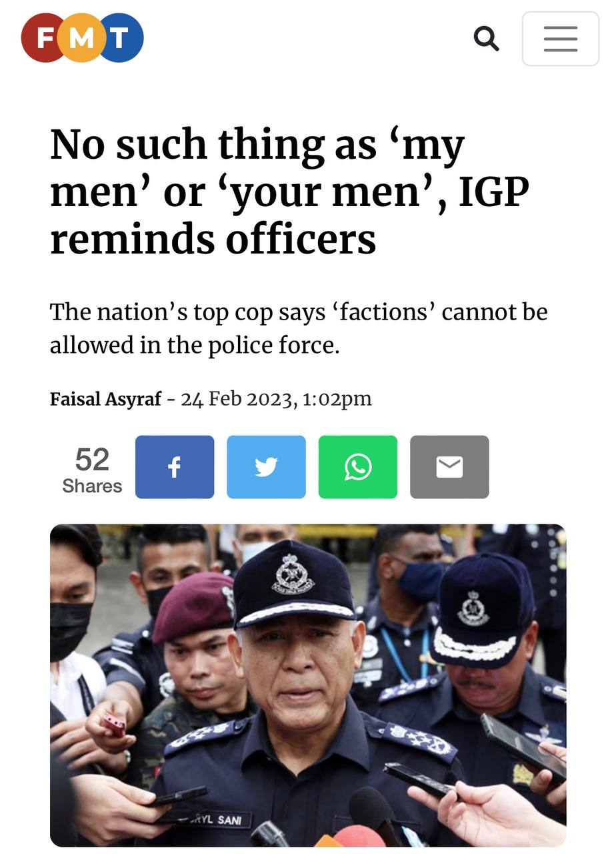Share article via Facebook icon

point(175,467)
